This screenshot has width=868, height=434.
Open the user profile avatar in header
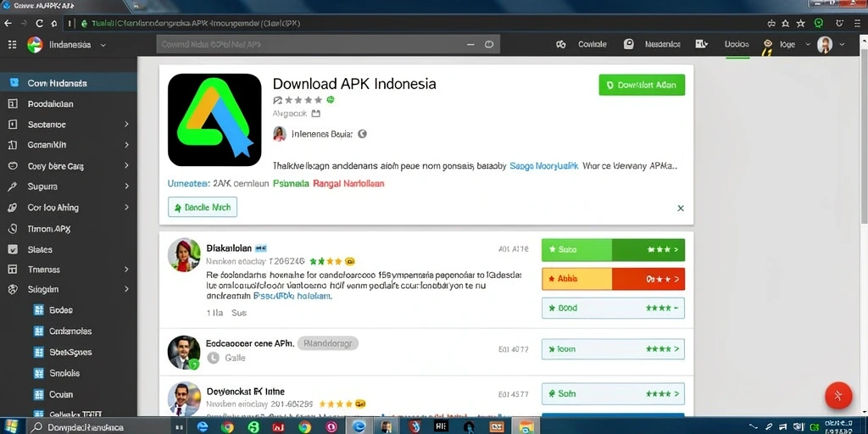825,45
